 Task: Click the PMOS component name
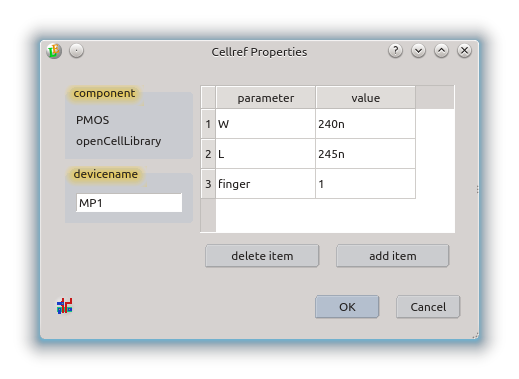coord(92,120)
